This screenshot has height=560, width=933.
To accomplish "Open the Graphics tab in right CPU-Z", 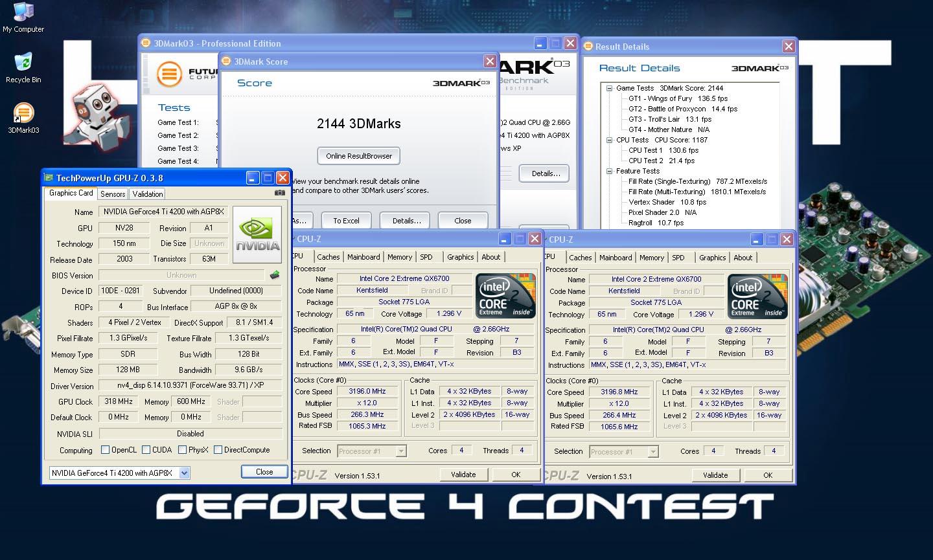I will [713, 258].
